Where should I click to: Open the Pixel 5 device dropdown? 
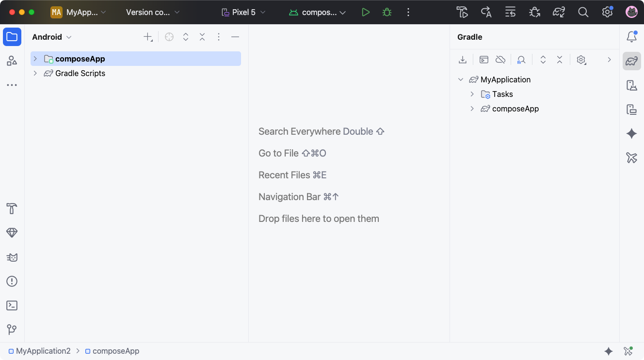tap(243, 12)
